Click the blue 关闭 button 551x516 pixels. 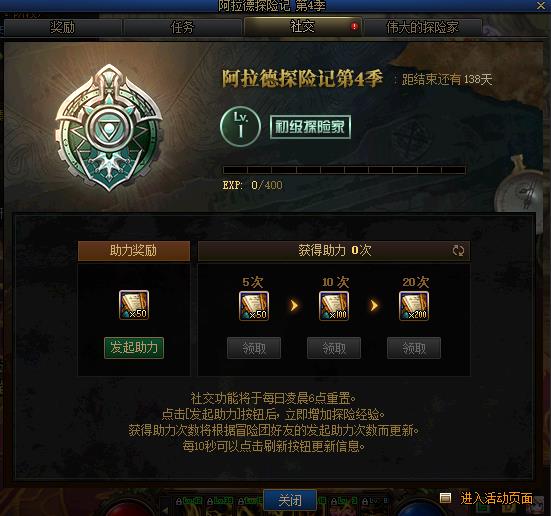[290, 500]
